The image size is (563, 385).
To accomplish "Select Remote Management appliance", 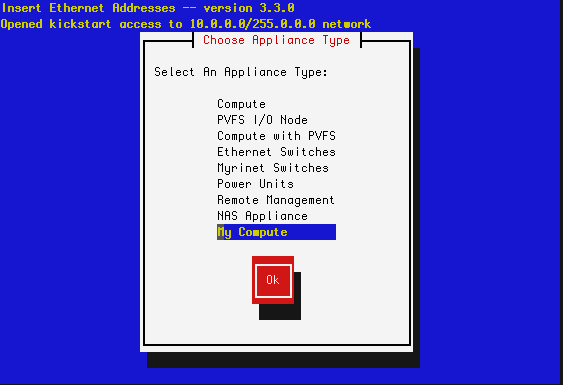I will pyautogui.click(x=276, y=200).
